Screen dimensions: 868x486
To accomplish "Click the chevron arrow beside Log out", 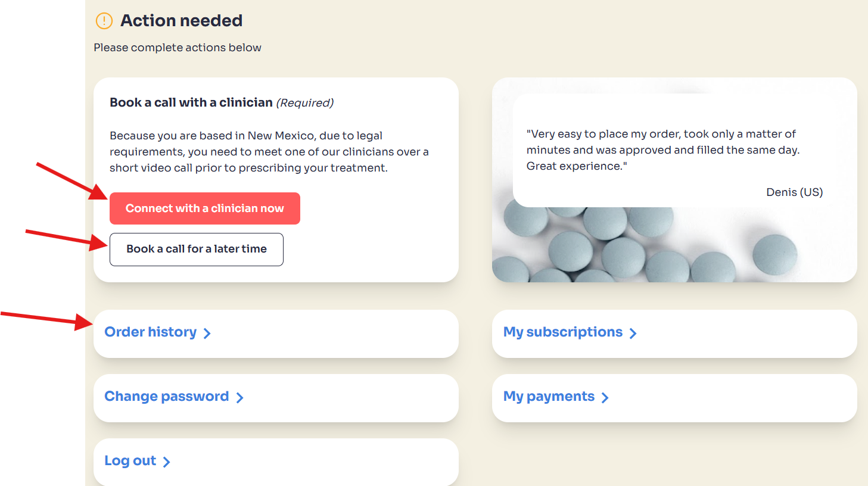I will click(167, 462).
